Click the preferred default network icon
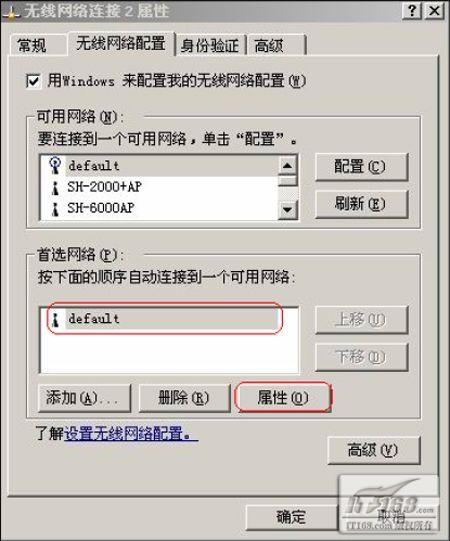Image resolution: width=450 pixels, height=541 pixels. (55, 319)
